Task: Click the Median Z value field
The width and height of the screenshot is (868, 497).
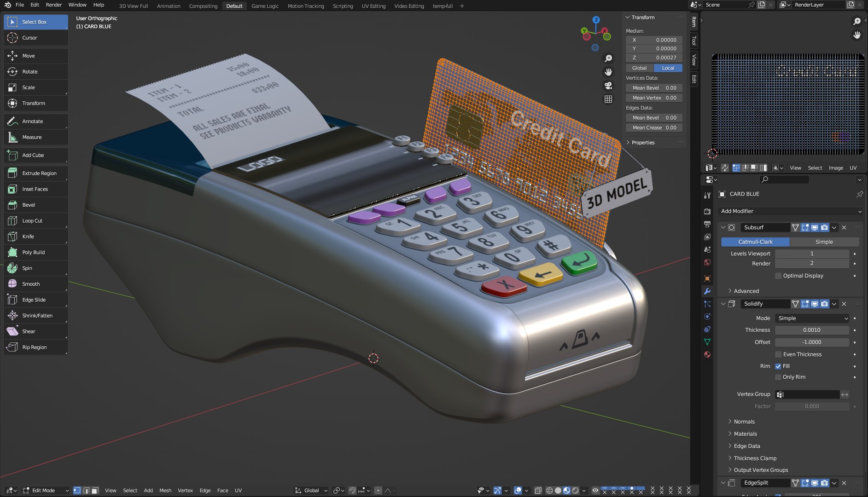Action: coord(654,58)
